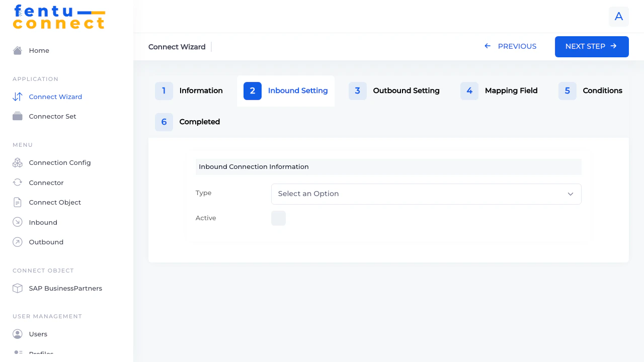Image resolution: width=644 pixels, height=362 pixels.
Task: Open the Users management section
Action: point(38,334)
